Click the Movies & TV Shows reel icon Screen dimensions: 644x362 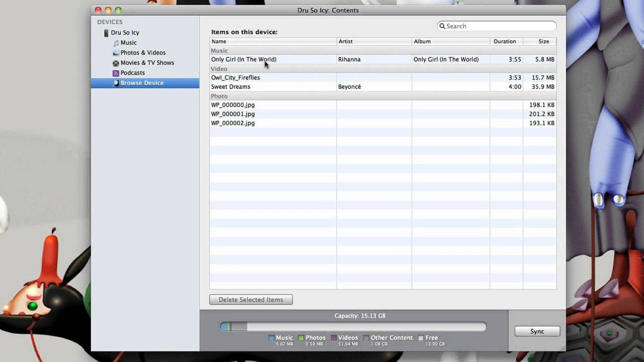[116, 63]
